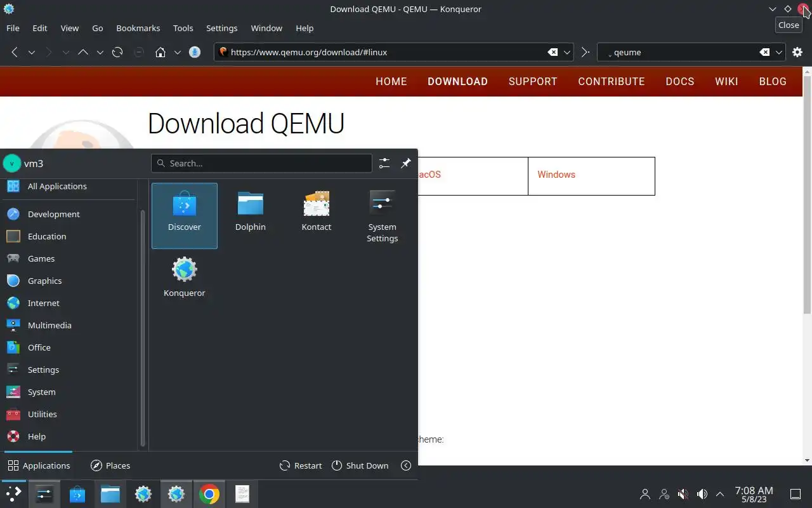Select the Utilities category
This screenshot has width=812, height=508.
click(x=69, y=414)
